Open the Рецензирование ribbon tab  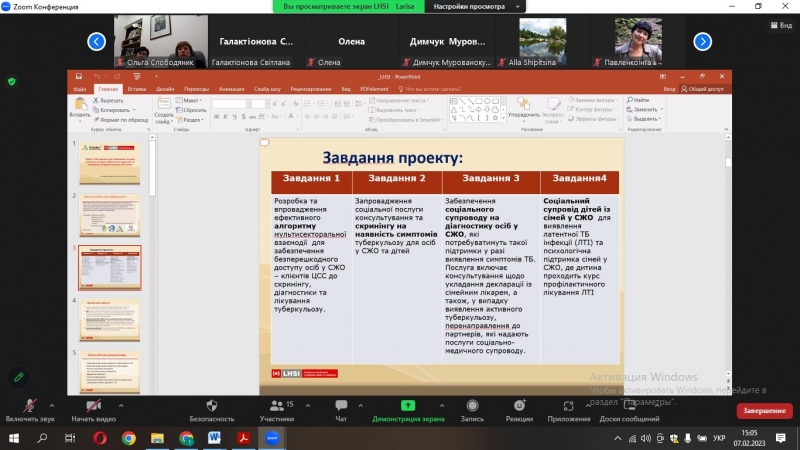click(x=311, y=89)
